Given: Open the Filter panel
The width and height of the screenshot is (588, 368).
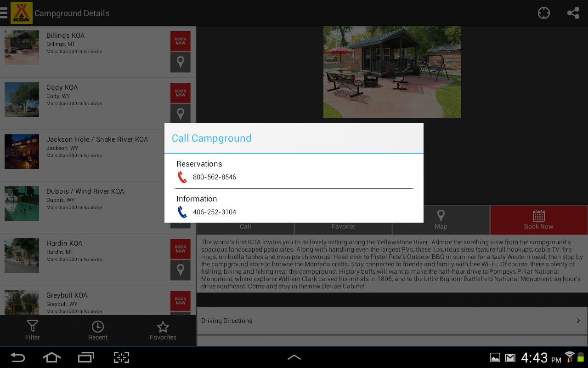Looking at the screenshot, I should tap(32, 330).
